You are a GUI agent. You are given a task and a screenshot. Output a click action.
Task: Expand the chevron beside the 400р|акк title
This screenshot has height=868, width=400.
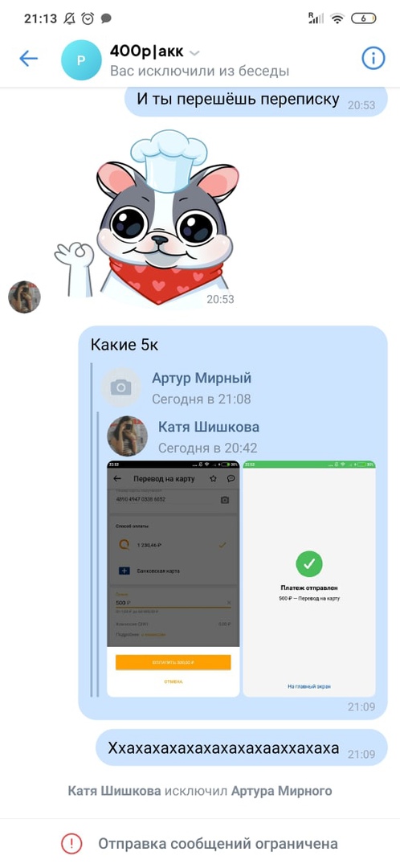(194, 53)
